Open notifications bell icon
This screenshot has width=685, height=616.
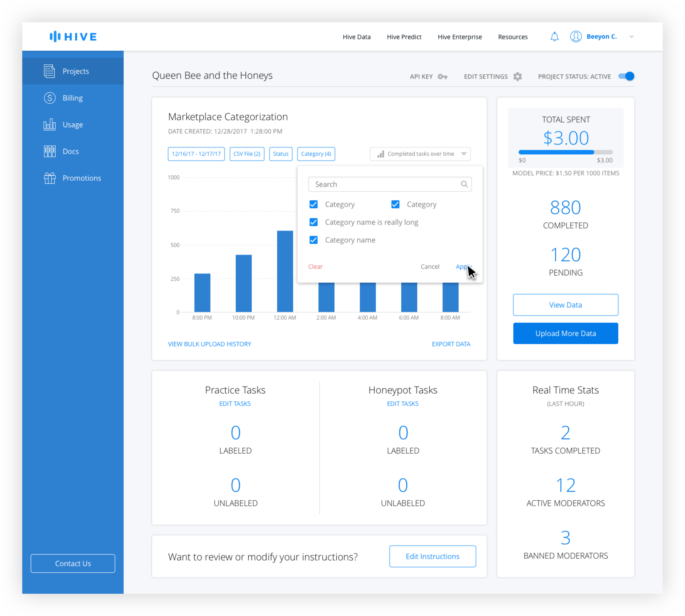pyautogui.click(x=554, y=36)
